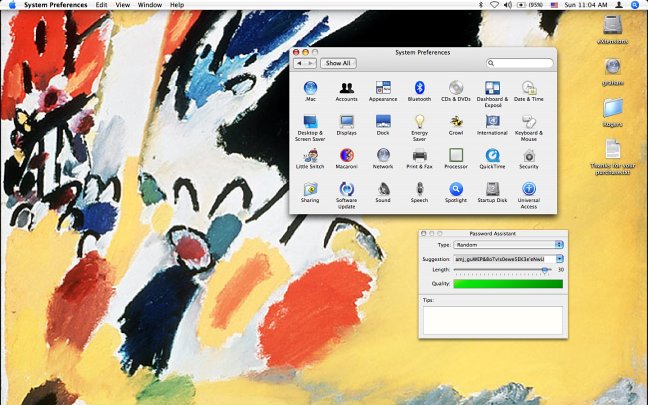This screenshot has width=648, height=405.
Task: Open Date & Time preferences
Action: tap(529, 91)
